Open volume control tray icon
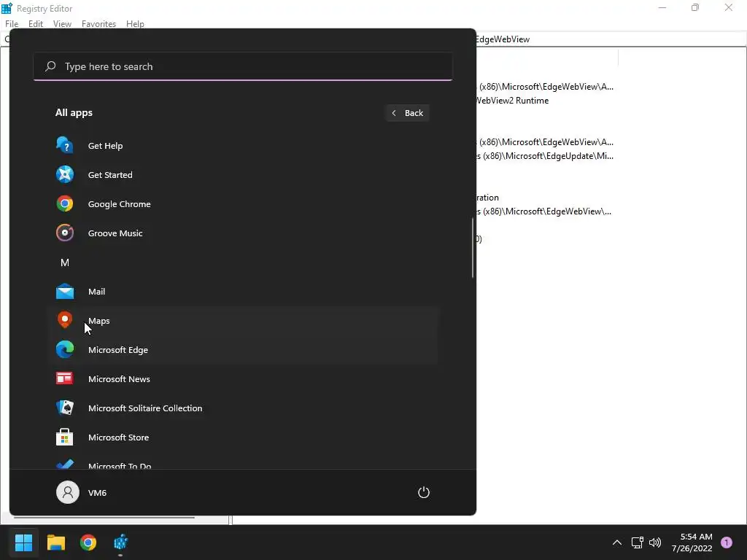 [x=655, y=542]
